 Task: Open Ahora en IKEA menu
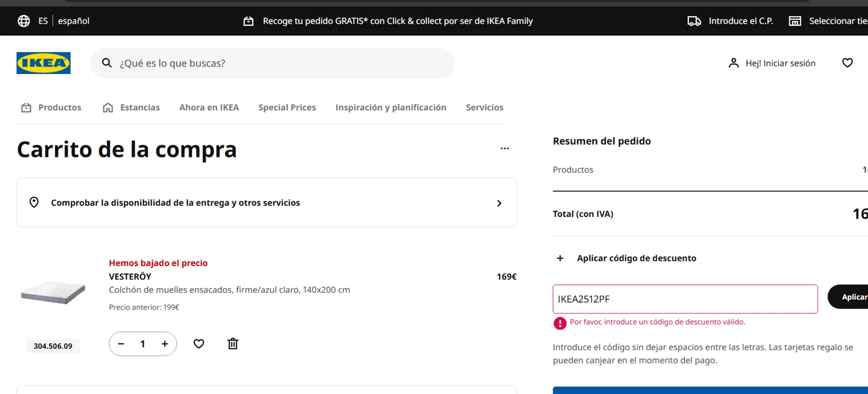tap(209, 108)
